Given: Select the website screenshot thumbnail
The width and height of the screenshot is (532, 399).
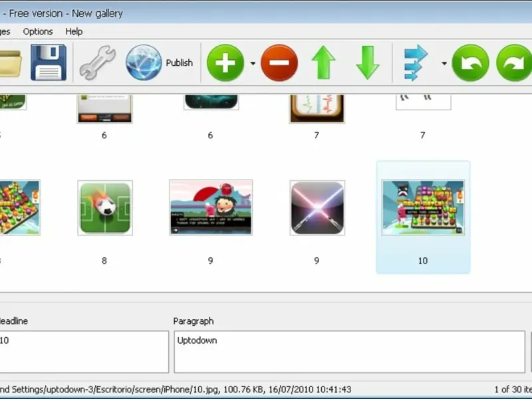Looking at the screenshot, I should (x=105, y=108).
